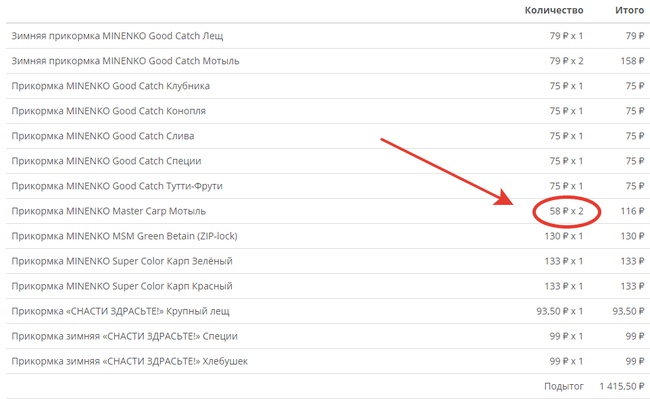Click total 133 ₽ for Карп Красный

pos(632,286)
